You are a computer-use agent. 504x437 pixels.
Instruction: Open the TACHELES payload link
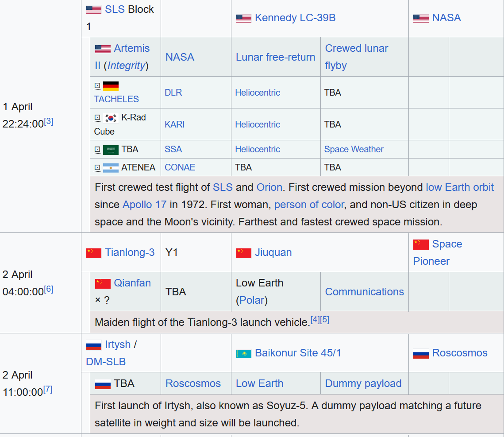116,99
